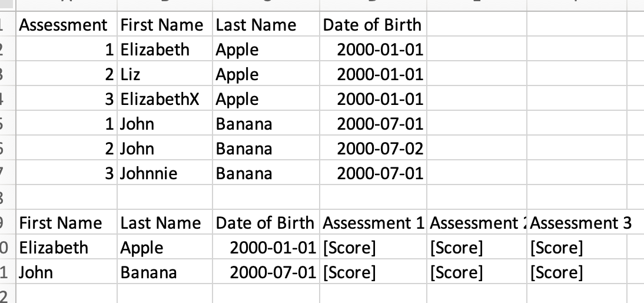Click John's [Score] cell under Assessment 2
The height and width of the screenshot is (303, 644).
click(x=457, y=272)
